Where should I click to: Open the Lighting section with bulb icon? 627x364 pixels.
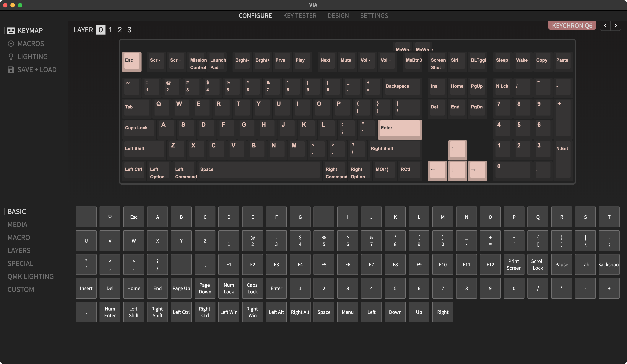click(32, 57)
